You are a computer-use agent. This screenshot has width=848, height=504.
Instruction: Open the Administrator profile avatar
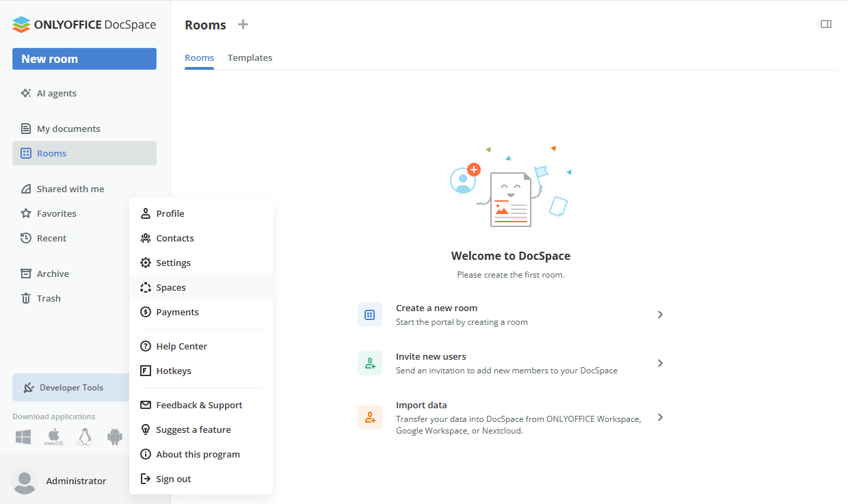pyautogui.click(x=25, y=481)
